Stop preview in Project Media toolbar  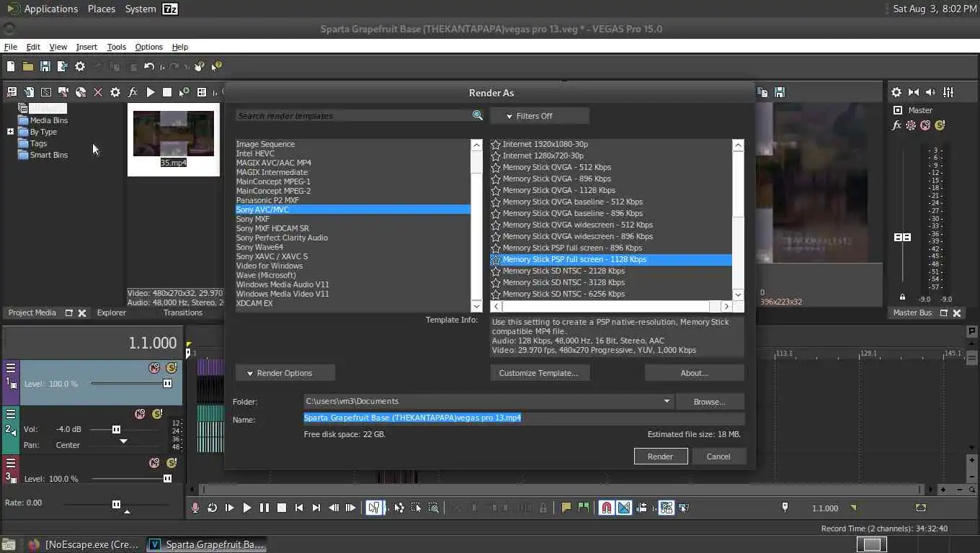pos(167,92)
